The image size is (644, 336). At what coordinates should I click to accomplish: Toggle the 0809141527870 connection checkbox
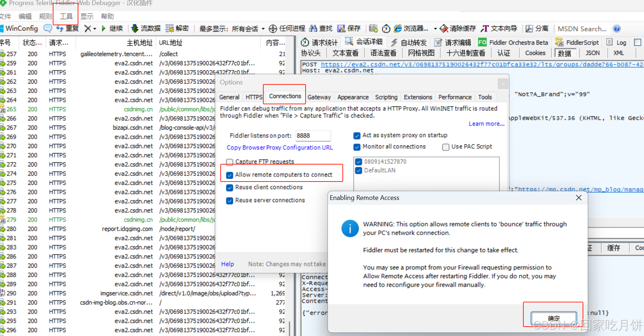(x=359, y=162)
